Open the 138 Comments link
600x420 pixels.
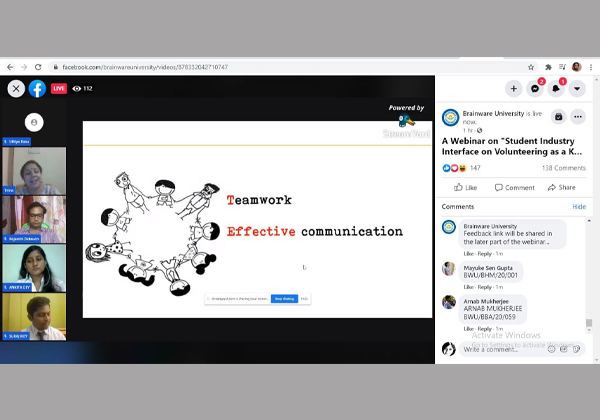(563, 168)
